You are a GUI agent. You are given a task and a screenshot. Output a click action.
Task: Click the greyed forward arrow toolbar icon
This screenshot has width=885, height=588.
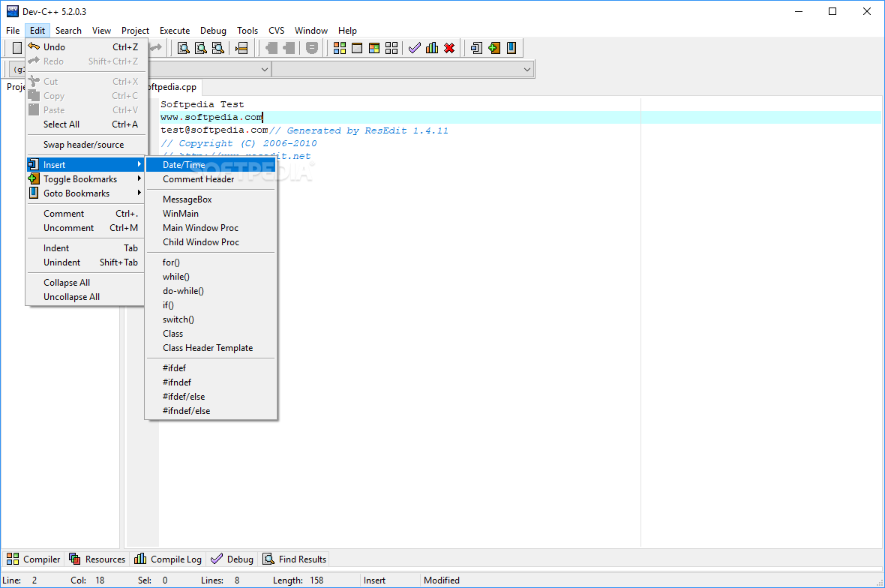point(289,48)
